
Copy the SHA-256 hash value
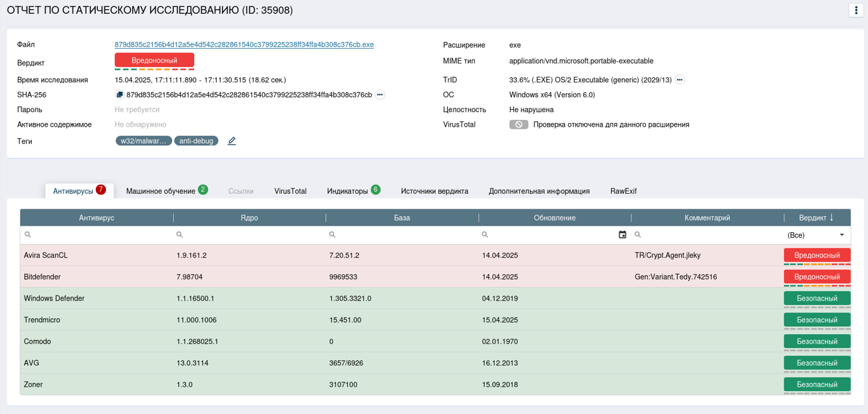click(119, 95)
